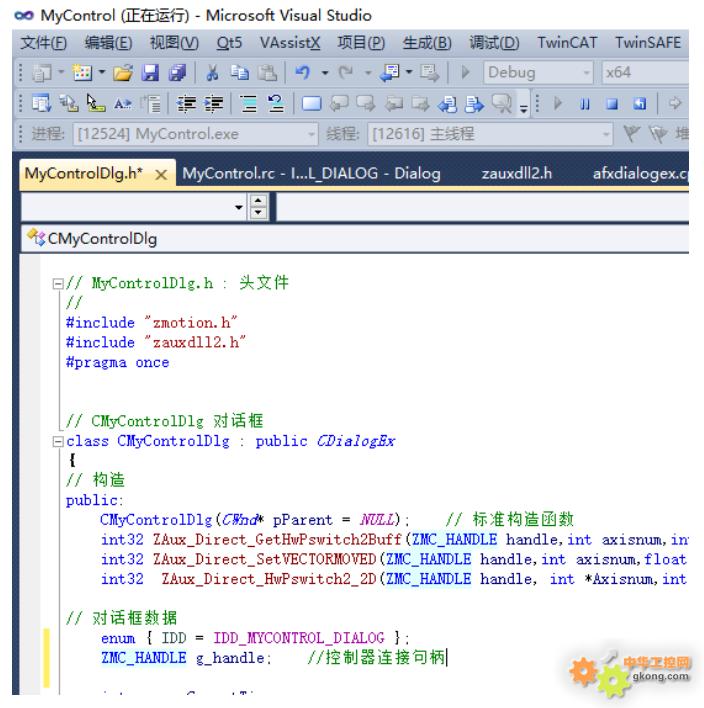Open the Undo history dropdown arrow
The image size is (704, 708).
click(x=325, y=73)
